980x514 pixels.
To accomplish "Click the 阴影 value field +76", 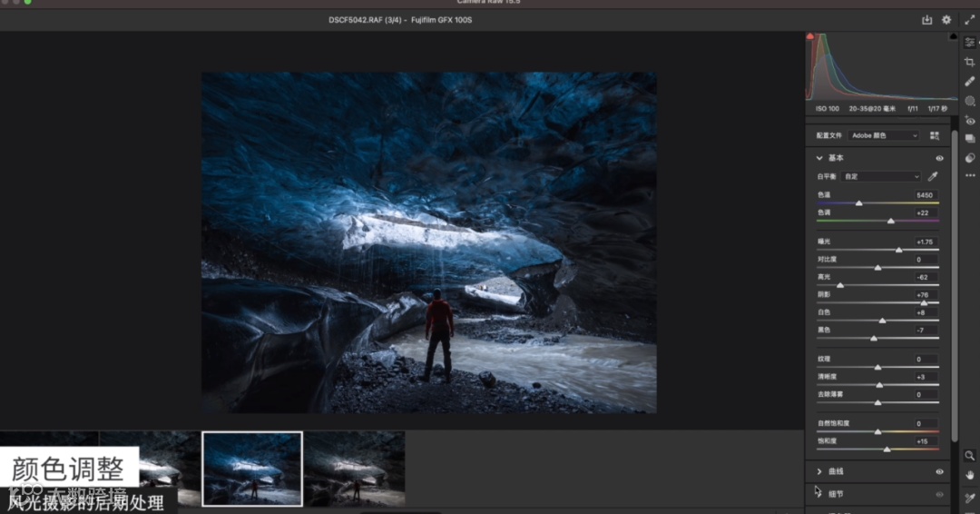I will [x=925, y=295].
